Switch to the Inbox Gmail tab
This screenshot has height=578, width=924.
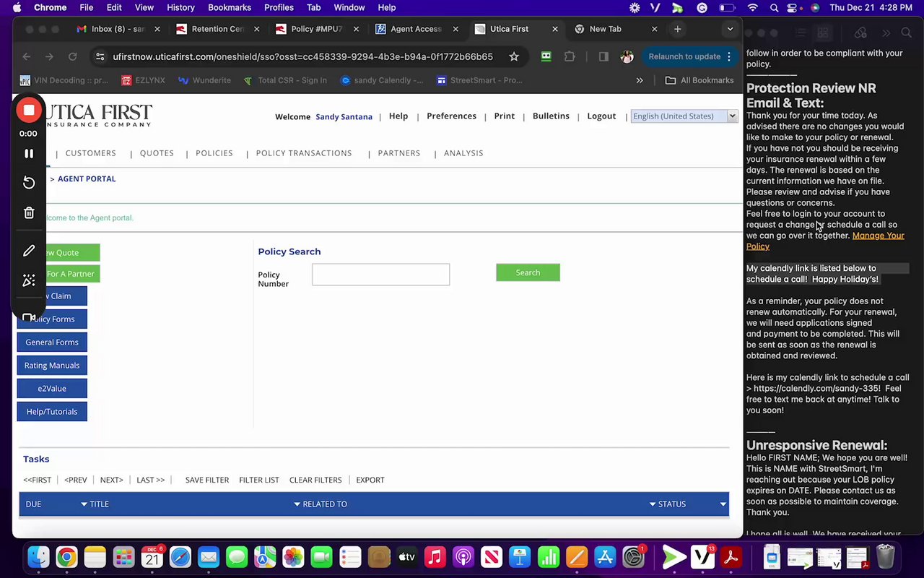tap(117, 29)
